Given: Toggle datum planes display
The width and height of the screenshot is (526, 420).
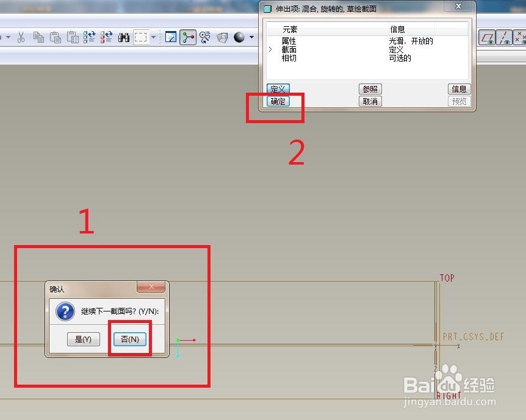Looking at the screenshot, I should pos(487,38).
